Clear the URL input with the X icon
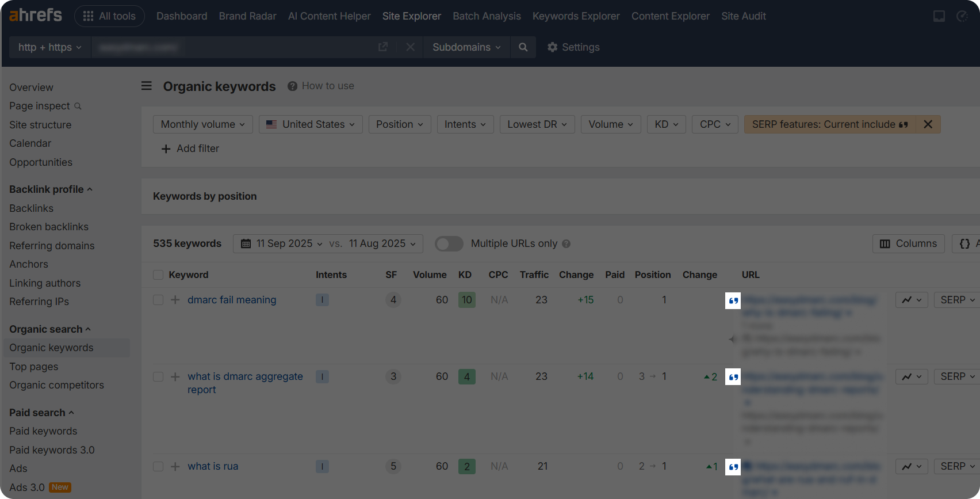The image size is (980, 499). [x=410, y=47]
